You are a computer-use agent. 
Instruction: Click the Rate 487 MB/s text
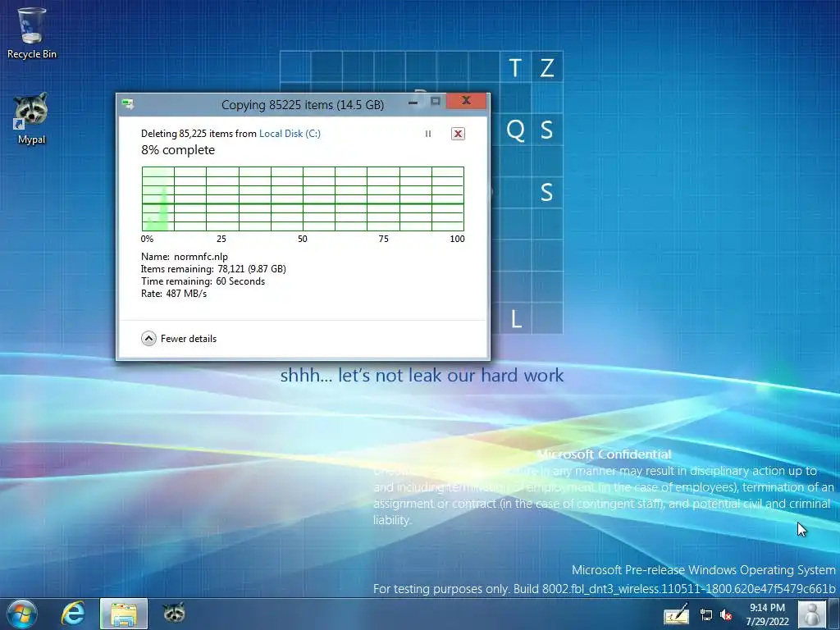point(174,294)
